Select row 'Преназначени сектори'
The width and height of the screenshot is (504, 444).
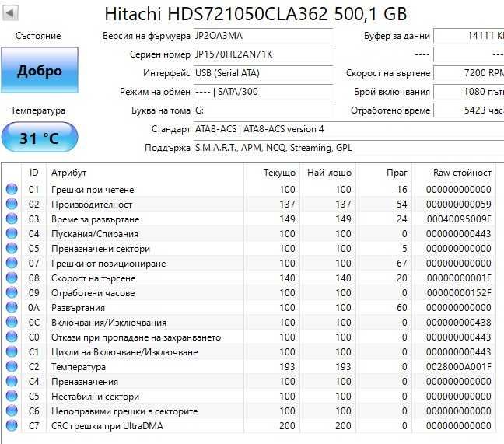(250, 248)
